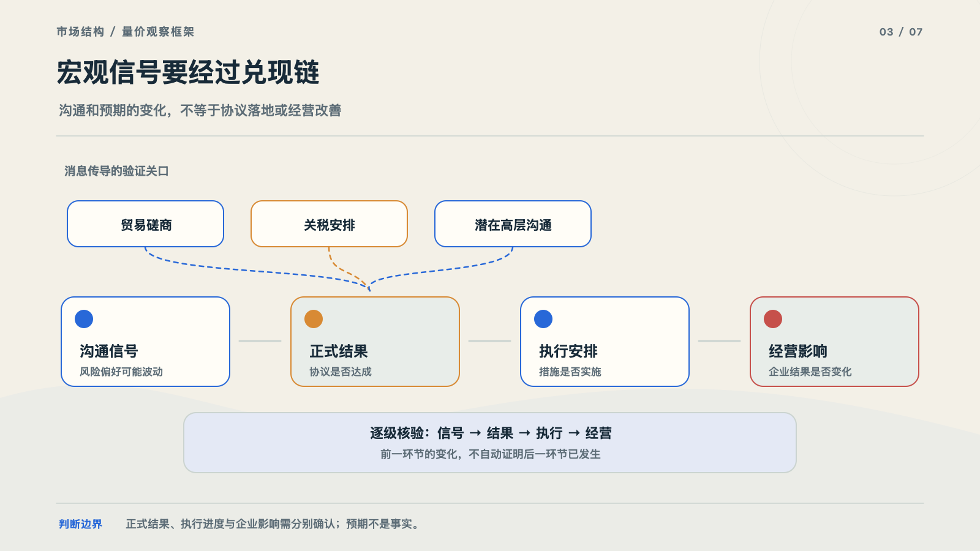Image resolution: width=980 pixels, height=551 pixels.
Task: Click the text 风险偏好可能波动
Action: (121, 372)
